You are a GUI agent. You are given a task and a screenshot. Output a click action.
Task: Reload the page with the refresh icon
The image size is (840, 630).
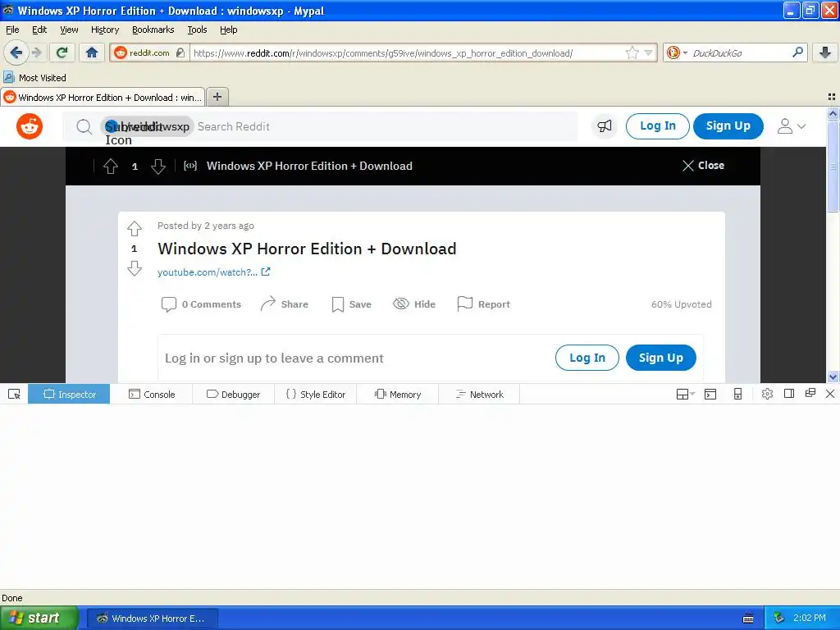pos(62,52)
